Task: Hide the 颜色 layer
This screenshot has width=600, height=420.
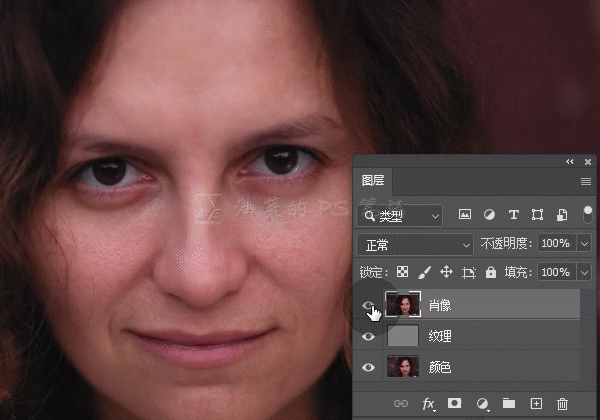Action: tap(368, 367)
